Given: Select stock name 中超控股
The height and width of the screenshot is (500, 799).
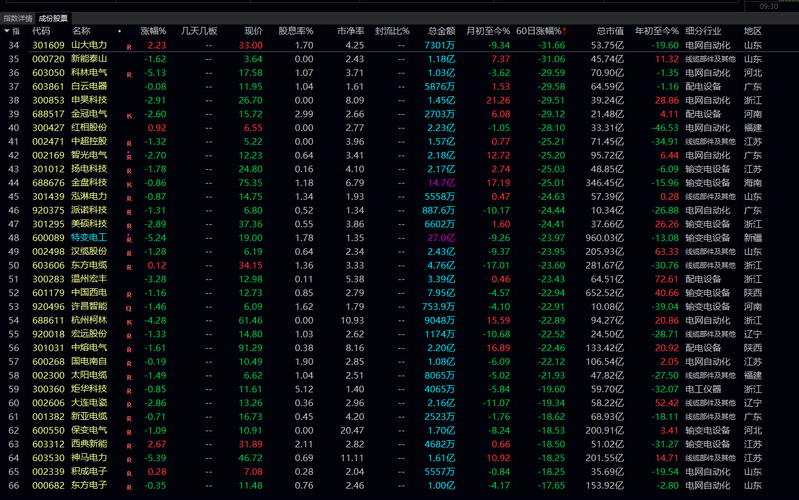Looking at the screenshot, I should click(89, 141).
